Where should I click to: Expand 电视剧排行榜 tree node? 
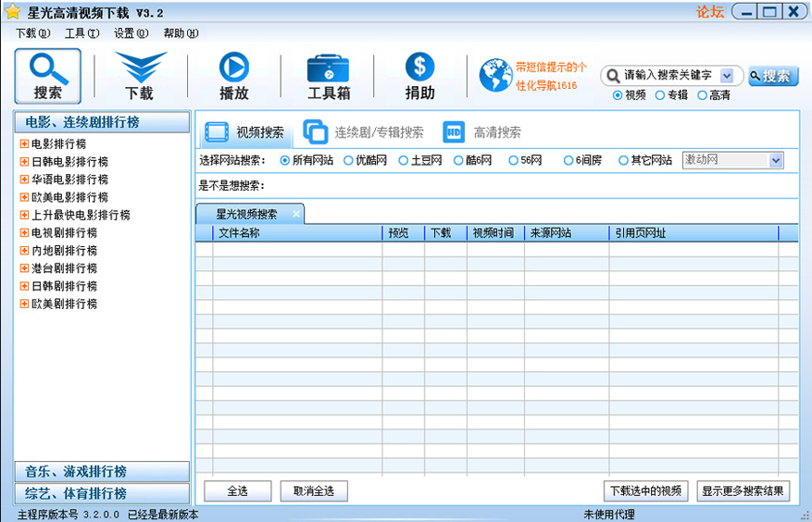pyautogui.click(x=24, y=232)
